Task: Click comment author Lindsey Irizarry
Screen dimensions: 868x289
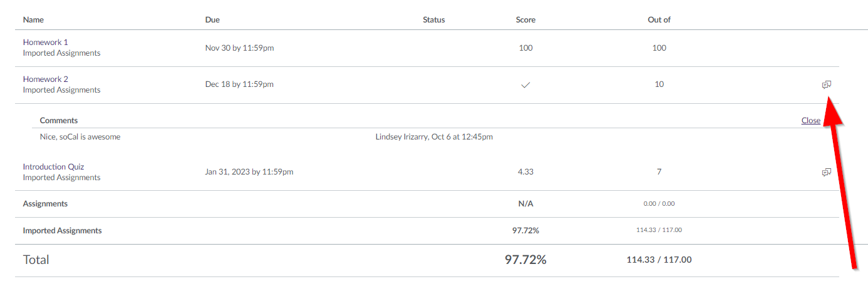Action: point(402,137)
